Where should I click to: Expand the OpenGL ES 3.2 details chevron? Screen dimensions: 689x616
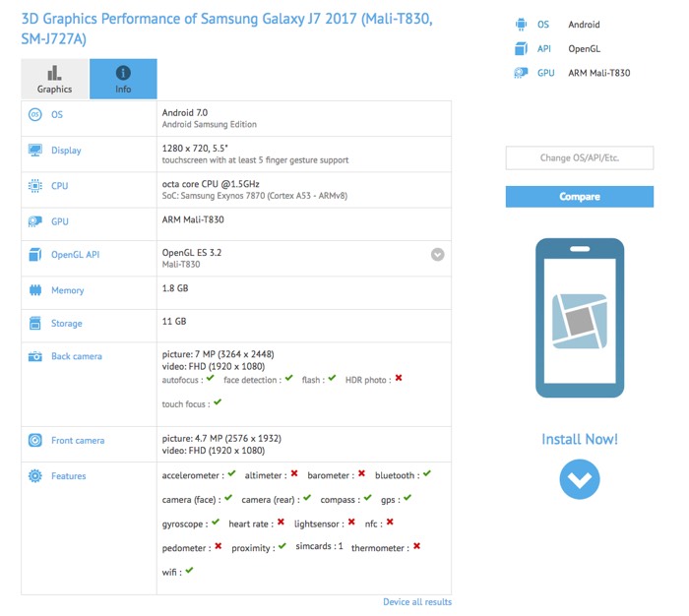438,255
